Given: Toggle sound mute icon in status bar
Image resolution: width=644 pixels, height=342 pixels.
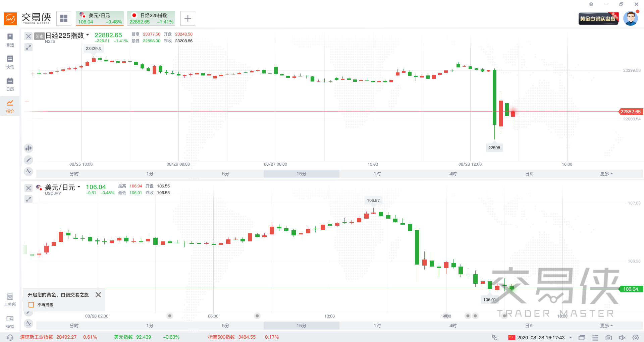Looking at the screenshot, I should pyautogui.click(x=622, y=338).
